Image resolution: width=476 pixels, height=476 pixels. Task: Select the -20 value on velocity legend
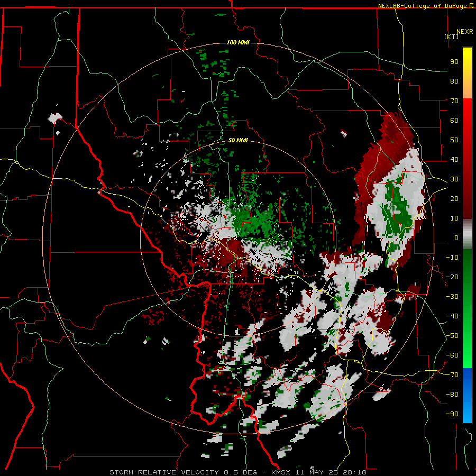click(x=452, y=277)
